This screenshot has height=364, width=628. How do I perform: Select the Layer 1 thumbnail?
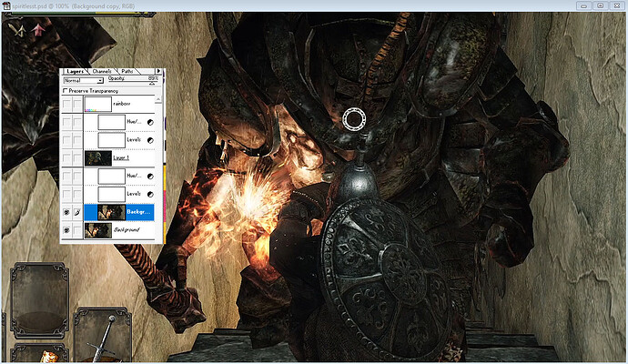click(x=98, y=157)
